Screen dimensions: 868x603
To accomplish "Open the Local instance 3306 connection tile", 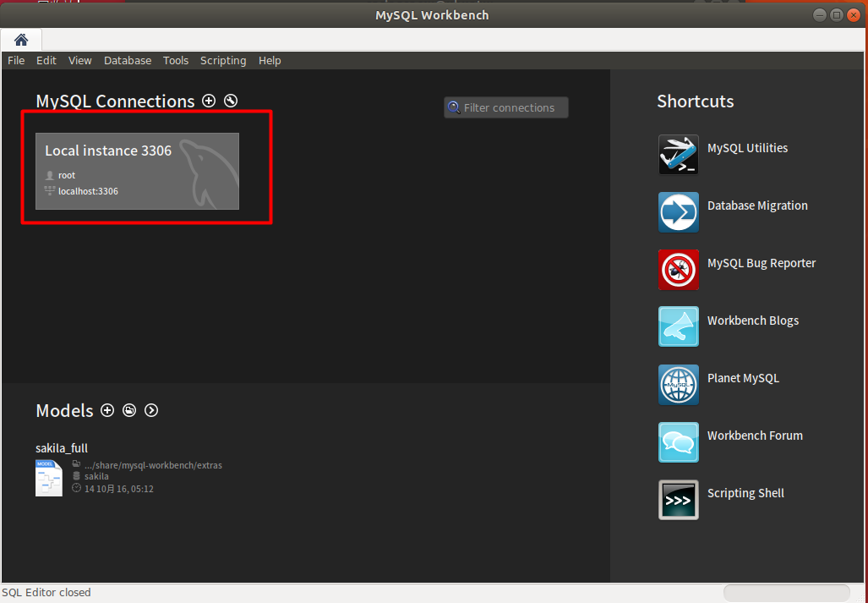I will point(137,171).
